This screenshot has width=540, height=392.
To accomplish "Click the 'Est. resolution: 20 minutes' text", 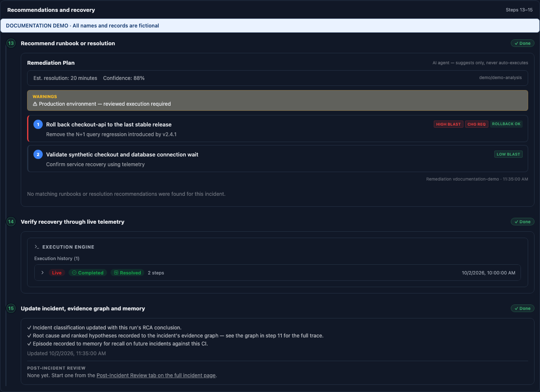I will 65,78.
